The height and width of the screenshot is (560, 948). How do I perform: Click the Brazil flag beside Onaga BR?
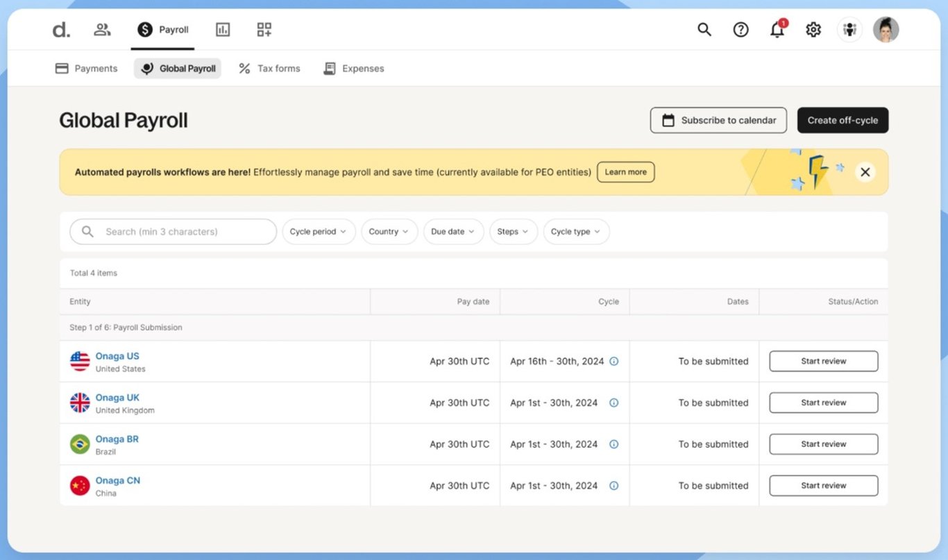pos(79,444)
